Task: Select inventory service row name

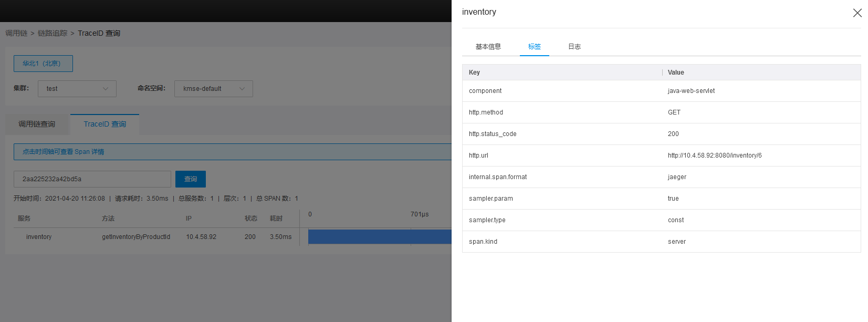Action: [x=39, y=237]
